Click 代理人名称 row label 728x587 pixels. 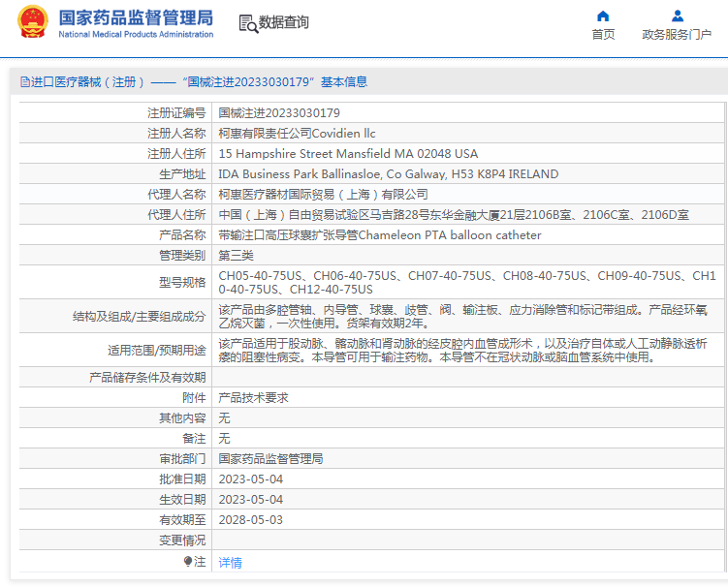coord(176,195)
